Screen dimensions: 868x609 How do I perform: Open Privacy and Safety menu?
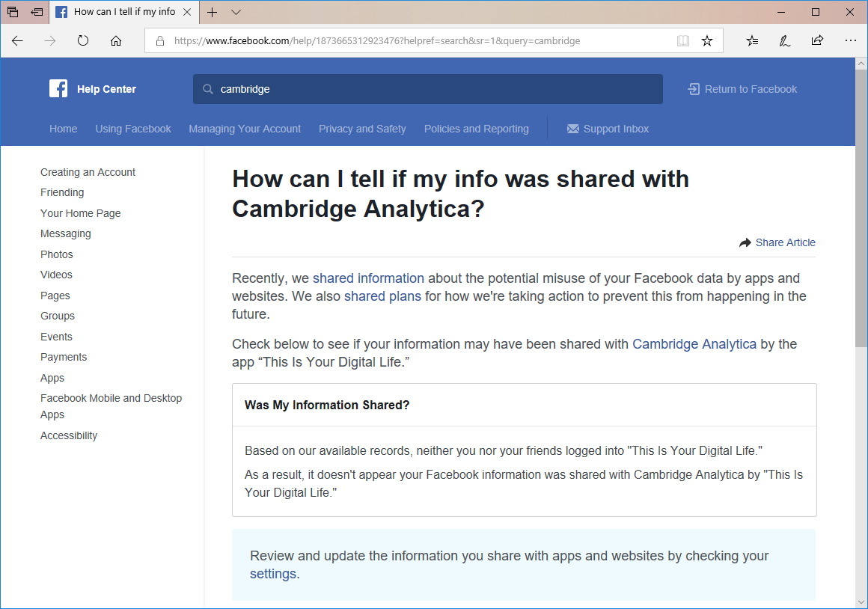click(362, 129)
